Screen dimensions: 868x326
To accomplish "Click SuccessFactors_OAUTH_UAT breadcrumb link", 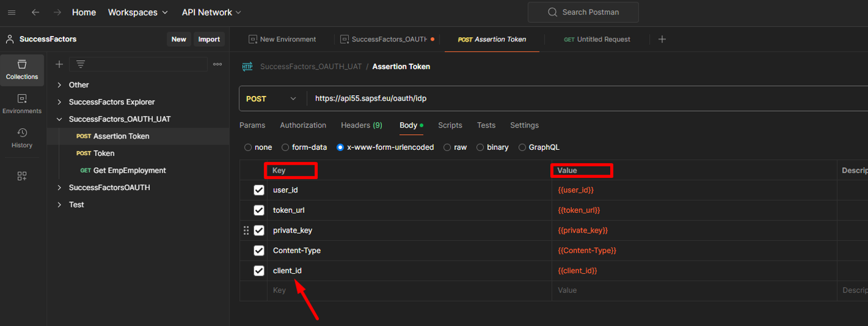I will point(311,67).
